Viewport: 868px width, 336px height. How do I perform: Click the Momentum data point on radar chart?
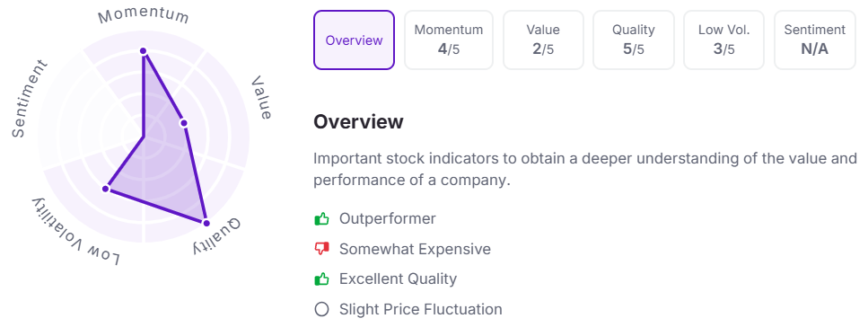coord(144,51)
